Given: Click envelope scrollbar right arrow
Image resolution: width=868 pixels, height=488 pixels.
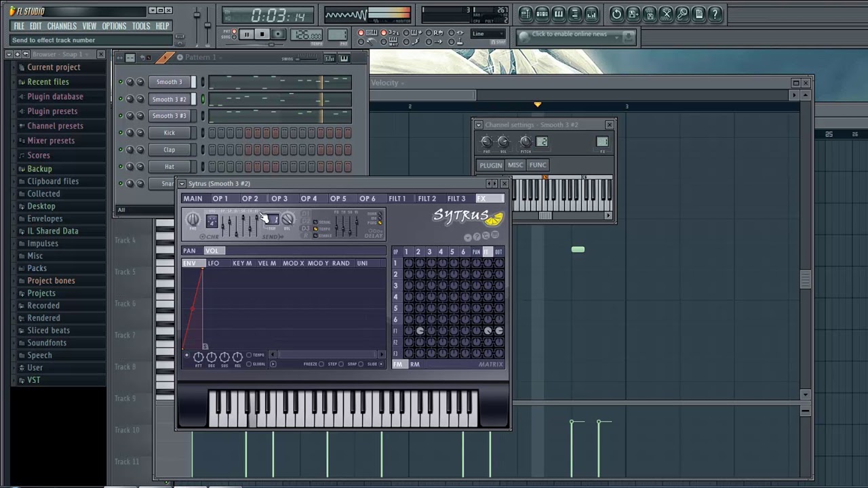Looking at the screenshot, I should (x=382, y=354).
